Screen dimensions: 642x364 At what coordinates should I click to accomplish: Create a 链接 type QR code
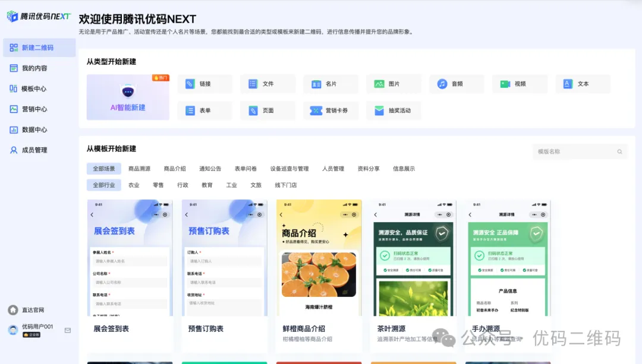click(x=204, y=84)
